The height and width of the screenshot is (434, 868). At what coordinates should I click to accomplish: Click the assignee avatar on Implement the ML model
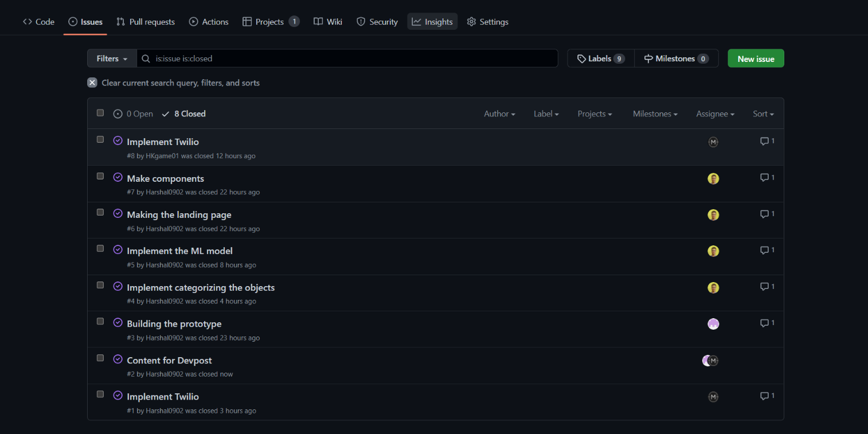coord(713,251)
